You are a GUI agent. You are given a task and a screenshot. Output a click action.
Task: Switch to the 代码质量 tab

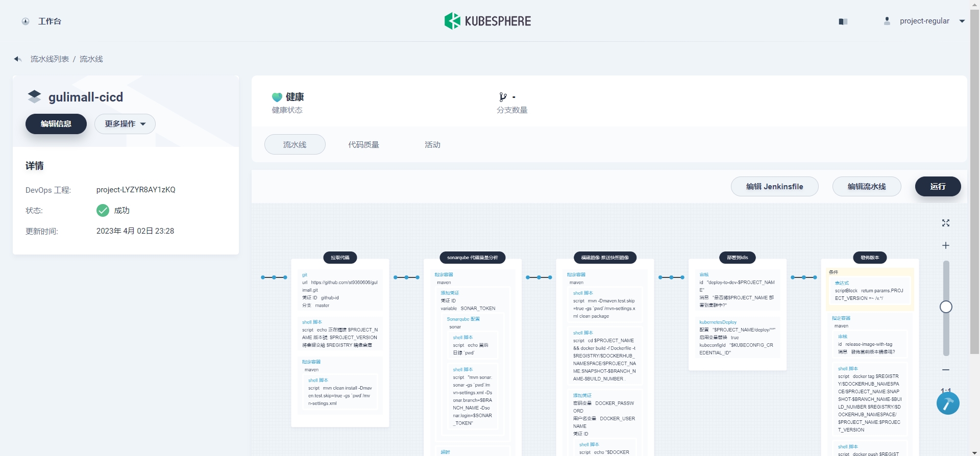click(364, 144)
